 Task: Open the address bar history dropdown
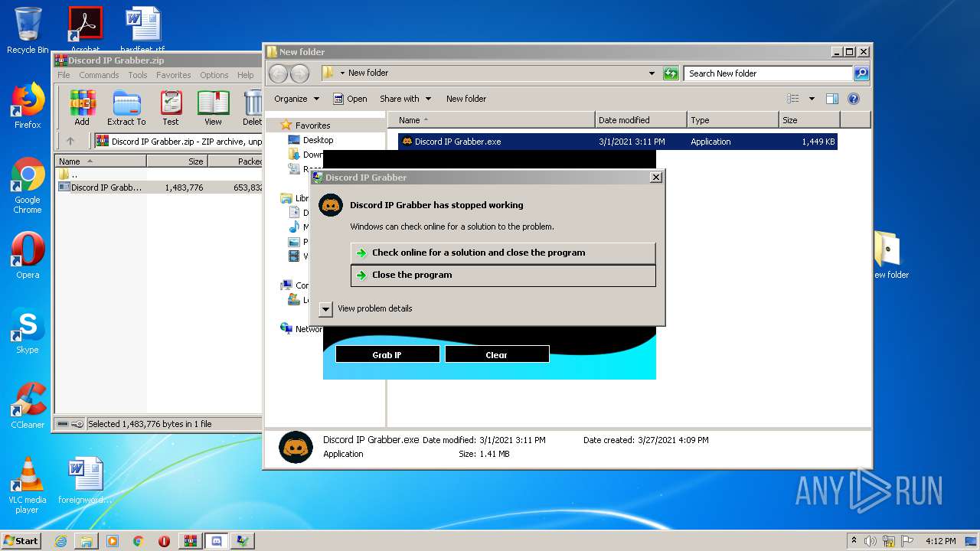click(652, 73)
